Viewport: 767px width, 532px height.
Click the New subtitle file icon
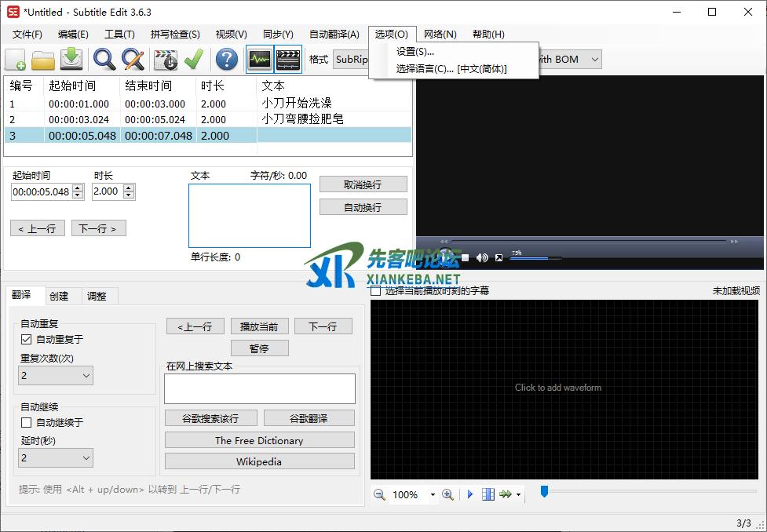coord(16,60)
